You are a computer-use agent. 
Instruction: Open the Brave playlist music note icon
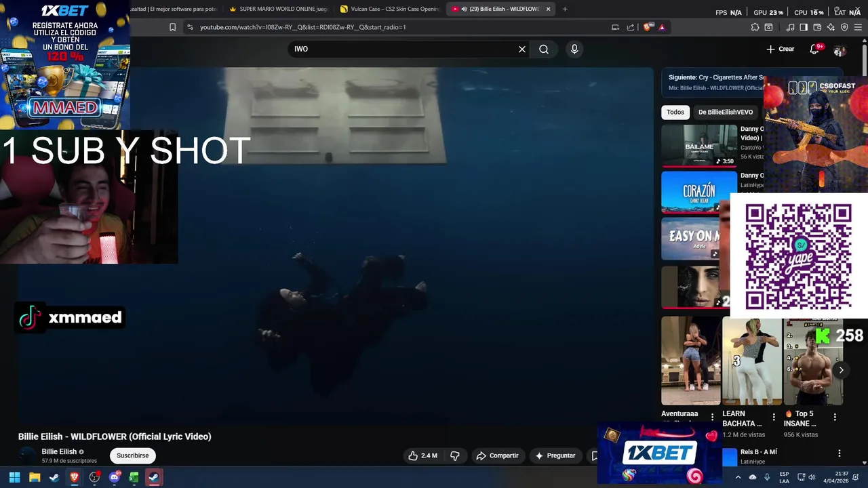pyautogui.click(x=790, y=27)
